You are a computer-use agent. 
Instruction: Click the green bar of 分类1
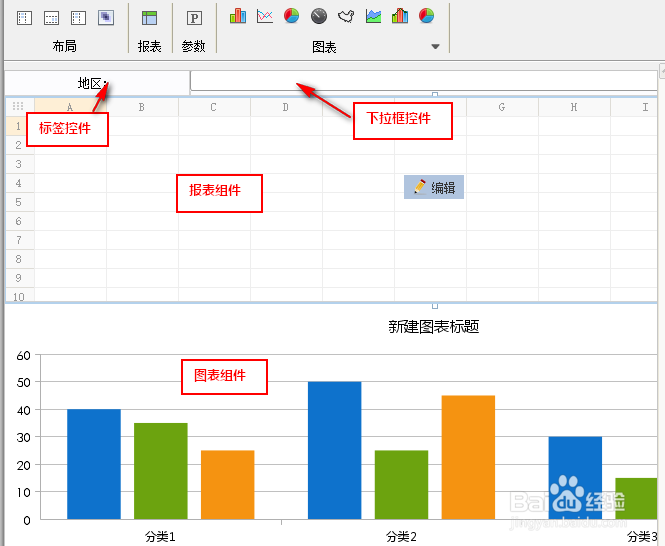[161, 471]
